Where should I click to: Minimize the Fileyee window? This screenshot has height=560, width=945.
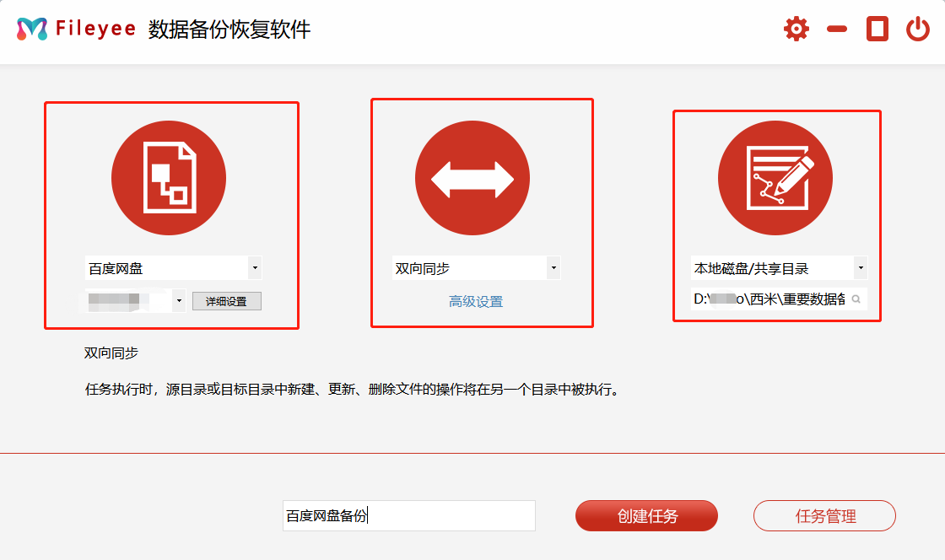836,30
